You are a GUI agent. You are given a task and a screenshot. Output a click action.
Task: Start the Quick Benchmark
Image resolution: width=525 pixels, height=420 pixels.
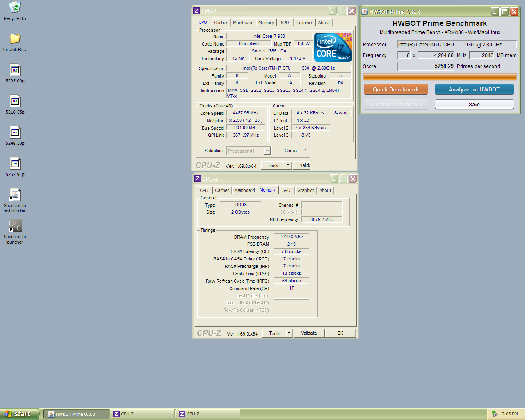click(396, 89)
